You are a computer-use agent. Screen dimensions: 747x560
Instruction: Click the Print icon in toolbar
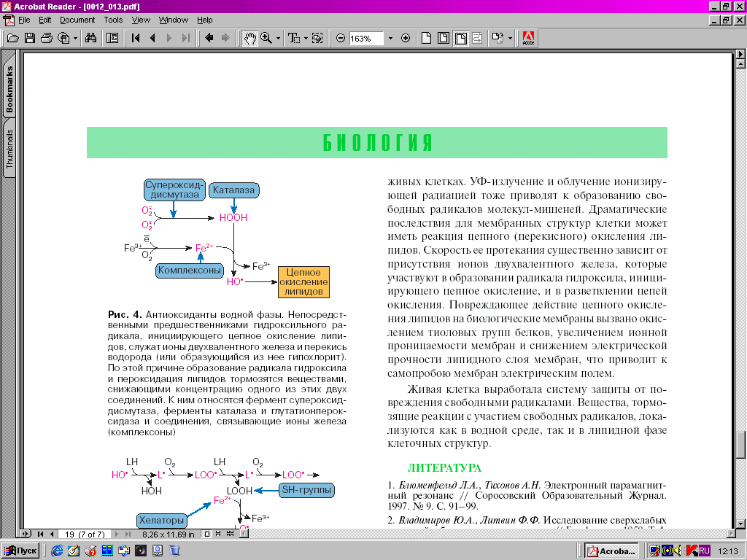[x=46, y=38]
